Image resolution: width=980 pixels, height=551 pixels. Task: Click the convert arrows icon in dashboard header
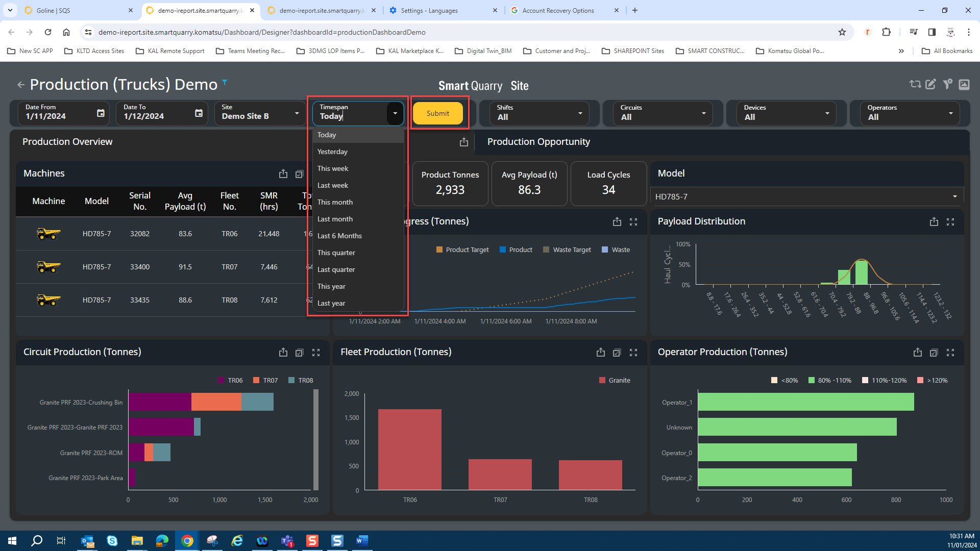click(x=915, y=84)
